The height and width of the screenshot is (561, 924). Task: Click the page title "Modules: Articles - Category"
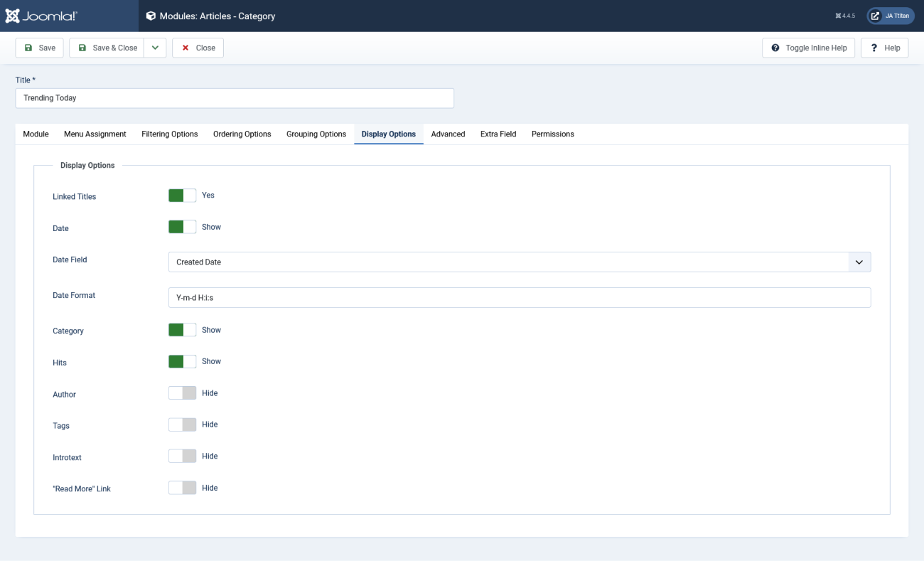(x=217, y=16)
